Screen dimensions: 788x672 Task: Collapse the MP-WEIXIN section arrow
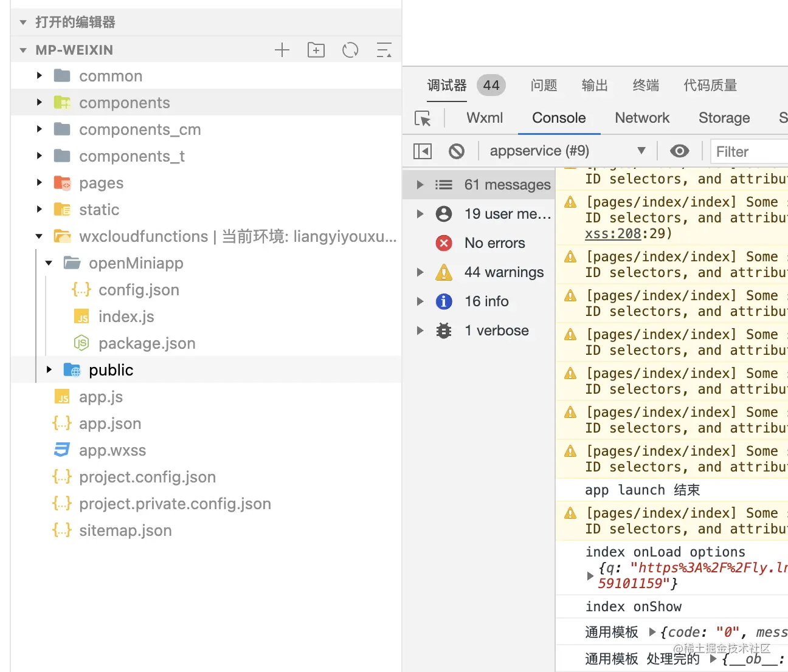[23, 50]
